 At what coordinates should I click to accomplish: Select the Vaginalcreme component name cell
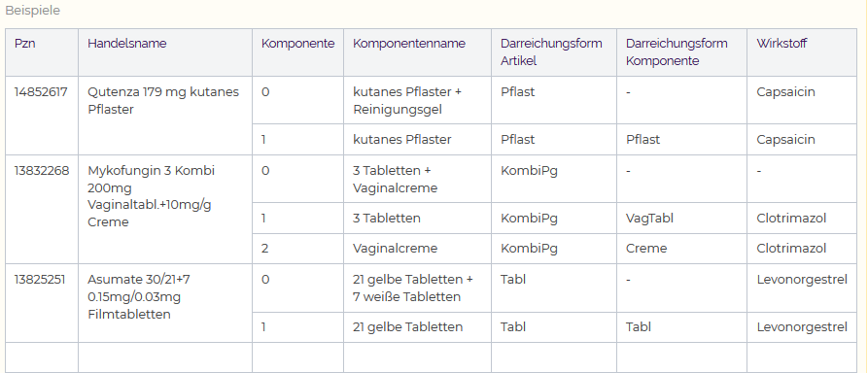pos(417,249)
